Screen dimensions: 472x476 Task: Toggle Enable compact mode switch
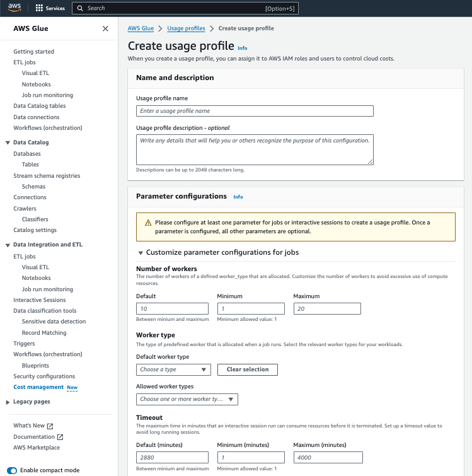(12, 470)
